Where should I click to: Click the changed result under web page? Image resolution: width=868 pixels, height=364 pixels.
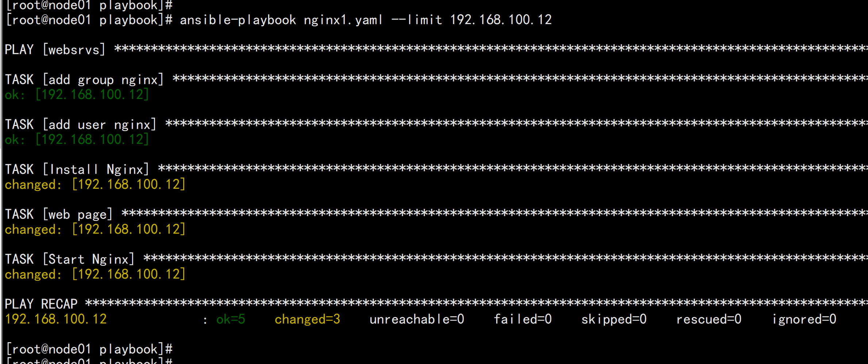tap(95, 230)
